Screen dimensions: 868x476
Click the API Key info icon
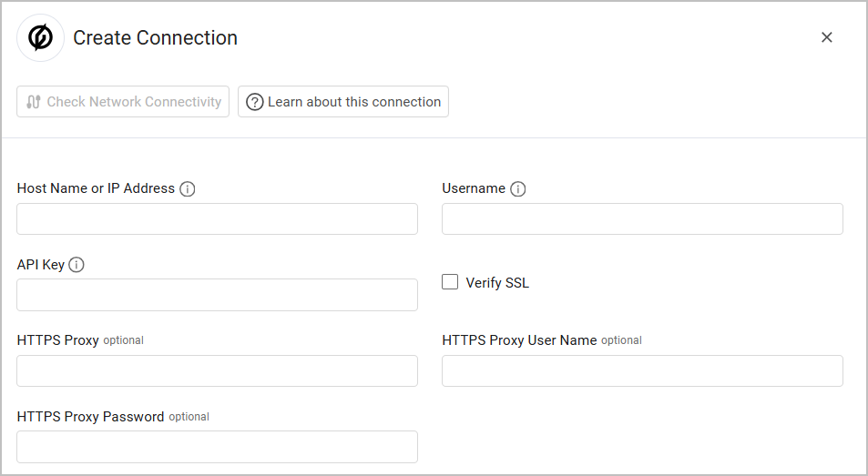tap(77, 265)
